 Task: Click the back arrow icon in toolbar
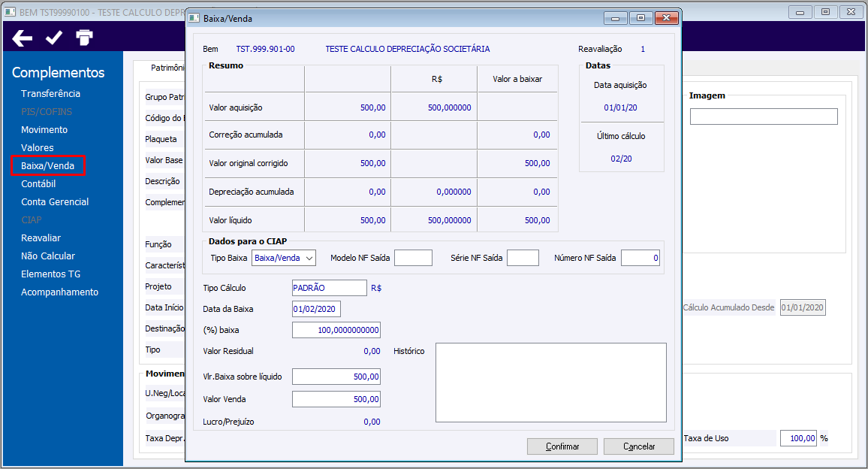22,38
